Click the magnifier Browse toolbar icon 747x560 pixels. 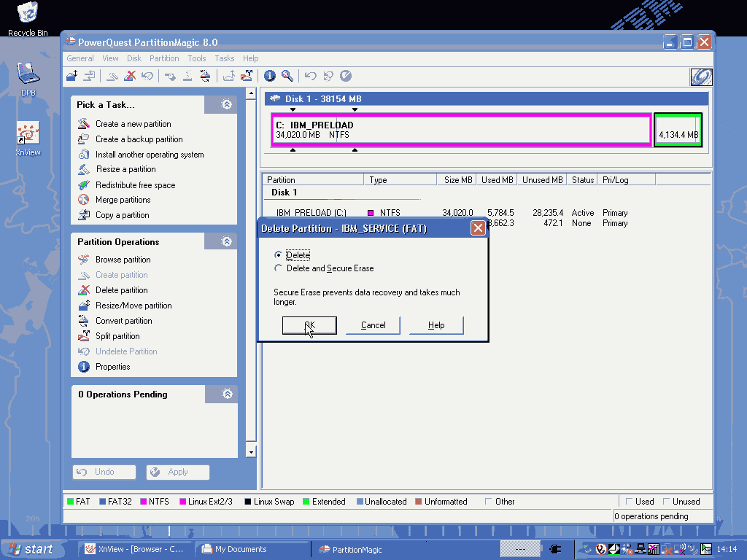coord(287,76)
